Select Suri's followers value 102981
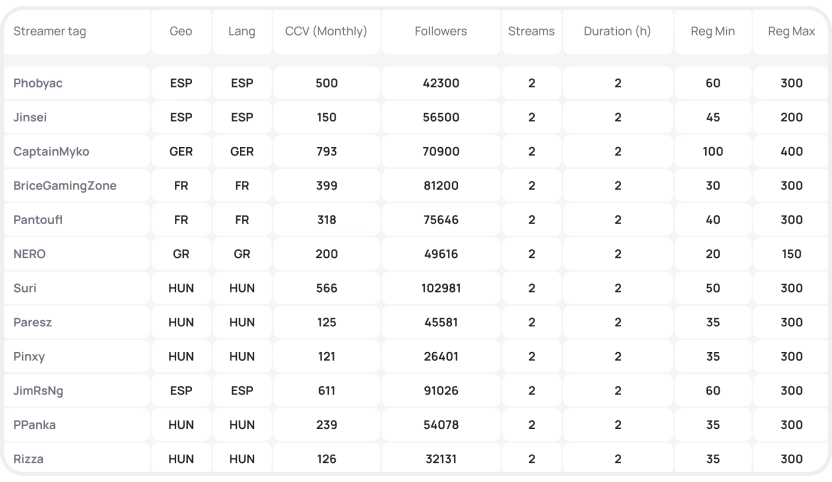This screenshot has width=832, height=482. point(441,288)
